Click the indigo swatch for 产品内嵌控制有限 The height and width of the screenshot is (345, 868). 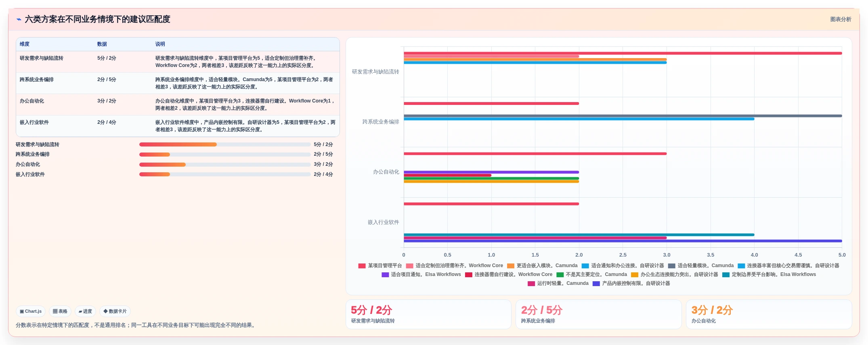596,284
